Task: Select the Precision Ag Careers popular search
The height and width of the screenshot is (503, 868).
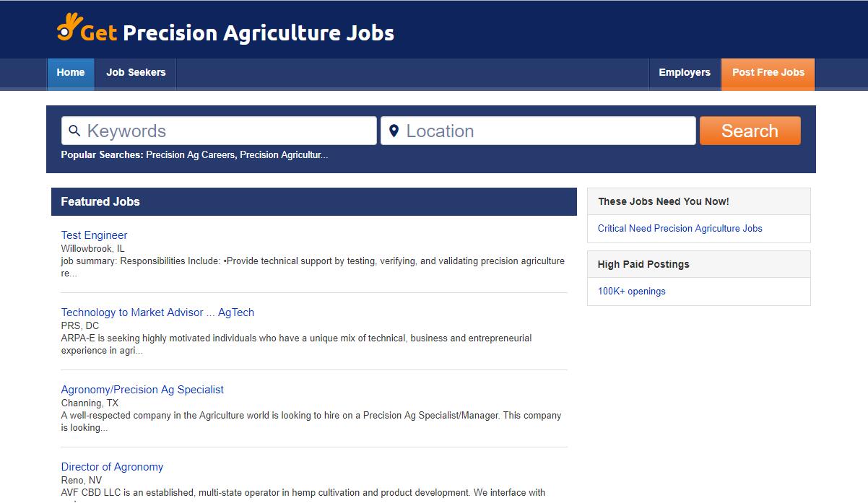Action: point(191,154)
